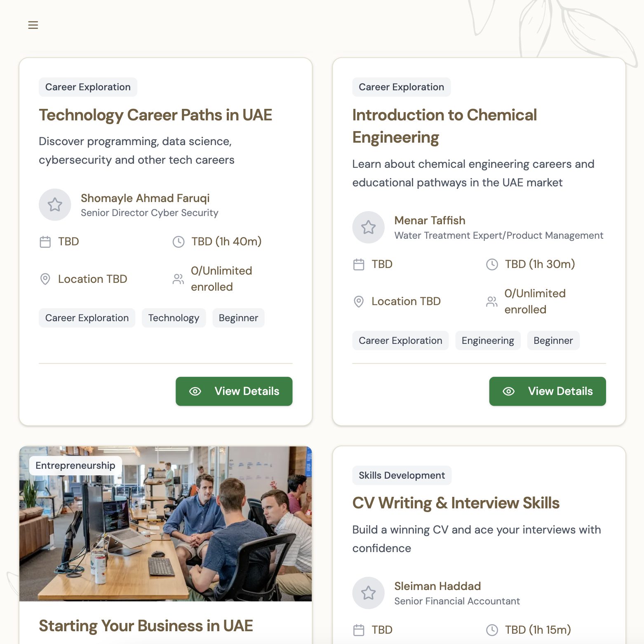The image size is (644, 644).
Task: Click the calendar icon on Technology Career Paths card
Action: tap(45, 242)
